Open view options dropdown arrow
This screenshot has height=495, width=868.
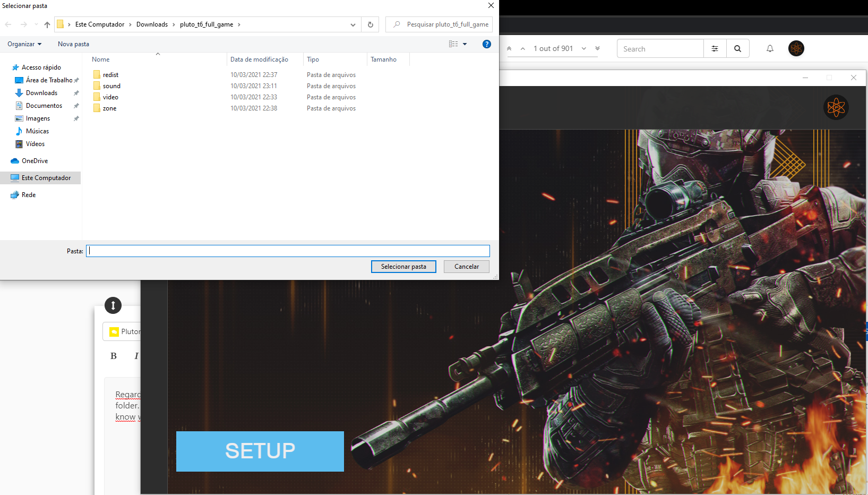click(465, 44)
